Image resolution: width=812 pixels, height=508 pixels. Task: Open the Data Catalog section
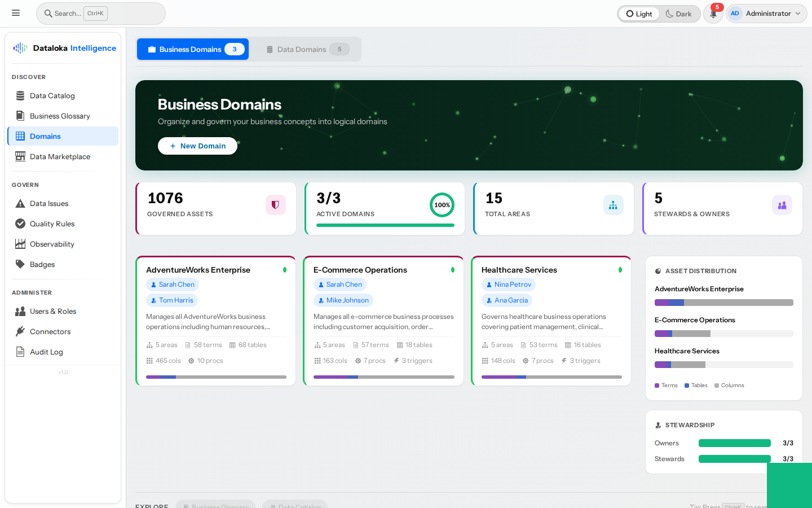(53, 95)
